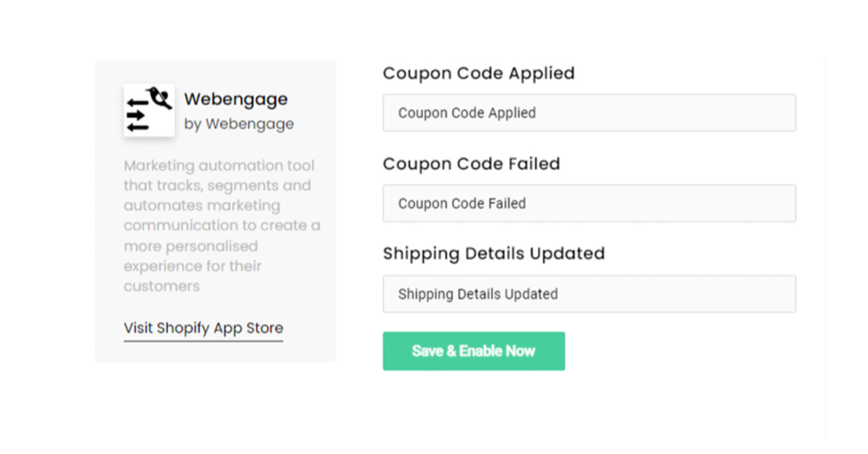
Task: Click "experience for their" description line
Action: point(192,266)
